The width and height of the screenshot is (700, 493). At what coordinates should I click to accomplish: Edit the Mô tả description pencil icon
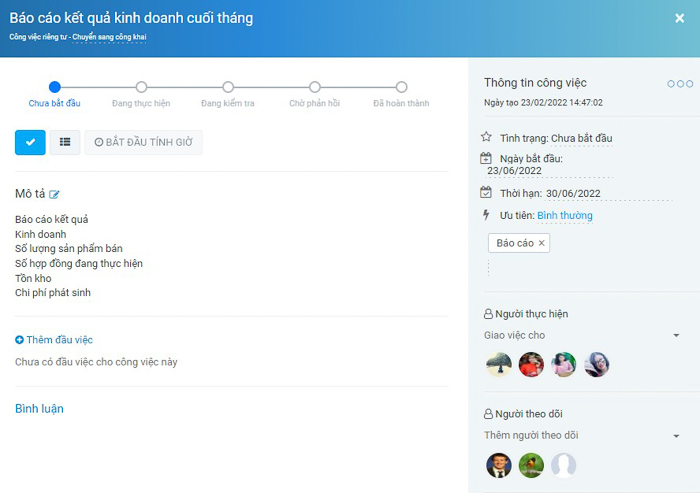coord(54,194)
